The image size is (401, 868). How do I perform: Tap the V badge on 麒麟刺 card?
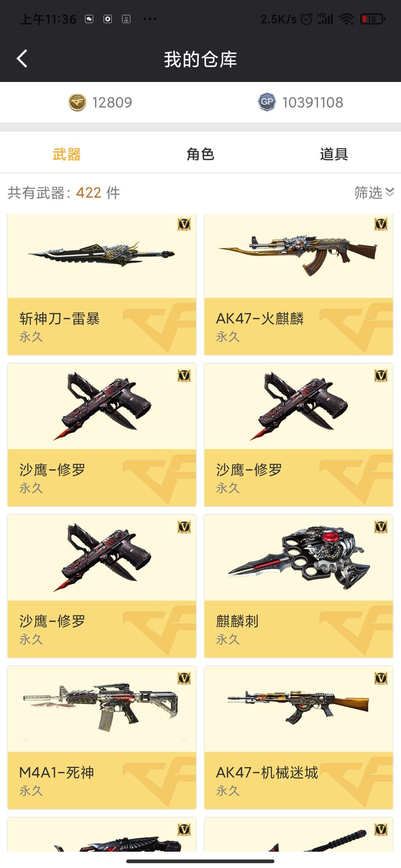(x=381, y=527)
